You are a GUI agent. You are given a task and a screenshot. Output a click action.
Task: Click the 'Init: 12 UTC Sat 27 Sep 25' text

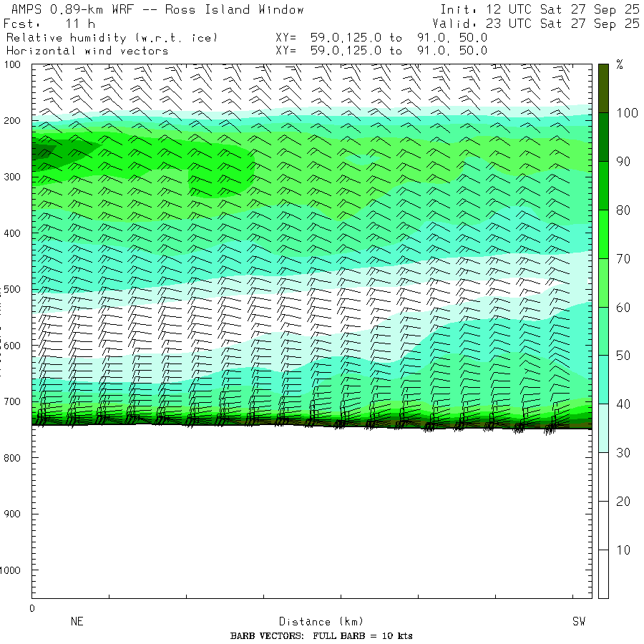[540, 9]
